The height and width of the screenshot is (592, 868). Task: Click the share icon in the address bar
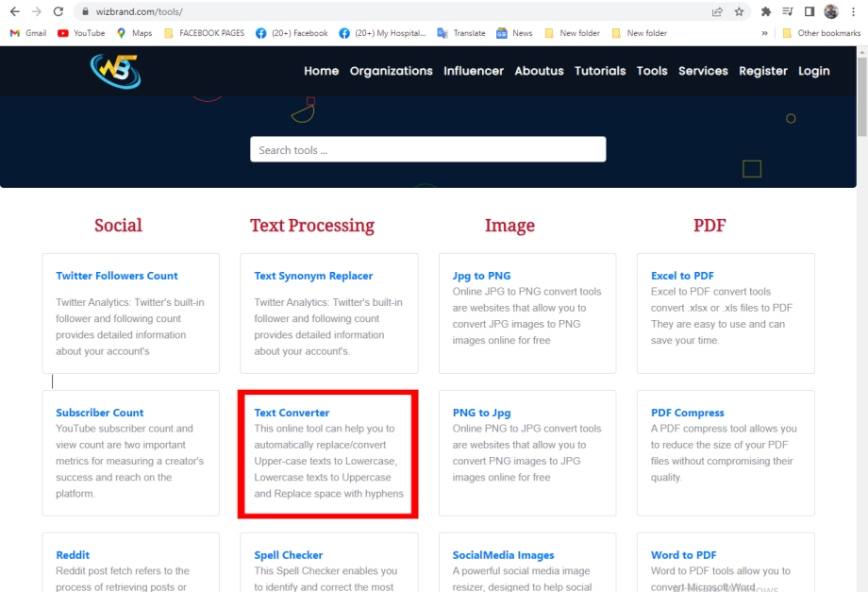tap(717, 11)
